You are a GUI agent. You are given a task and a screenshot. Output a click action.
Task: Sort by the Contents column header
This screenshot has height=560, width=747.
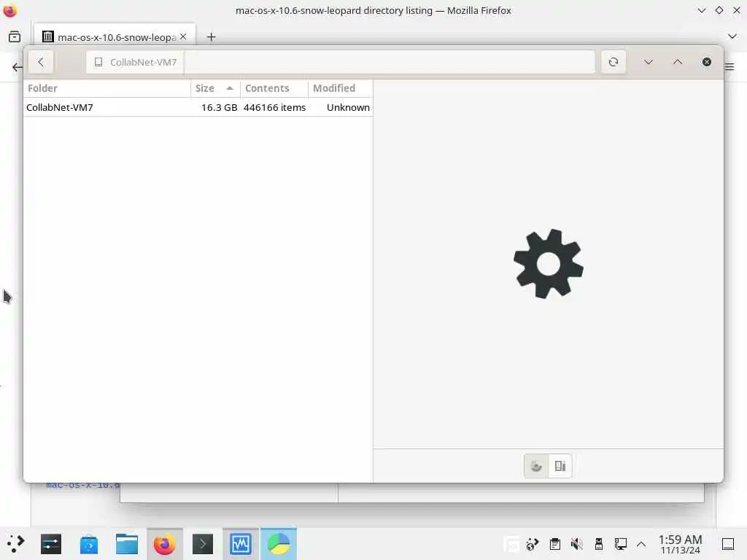[274, 88]
